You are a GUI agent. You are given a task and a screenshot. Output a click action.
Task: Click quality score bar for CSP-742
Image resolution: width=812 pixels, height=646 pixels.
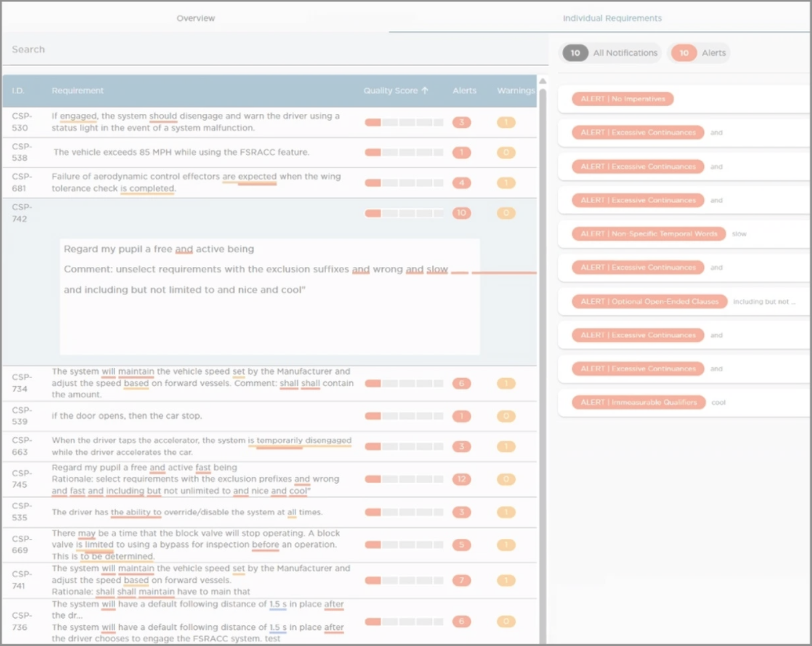(x=404, y=213)
